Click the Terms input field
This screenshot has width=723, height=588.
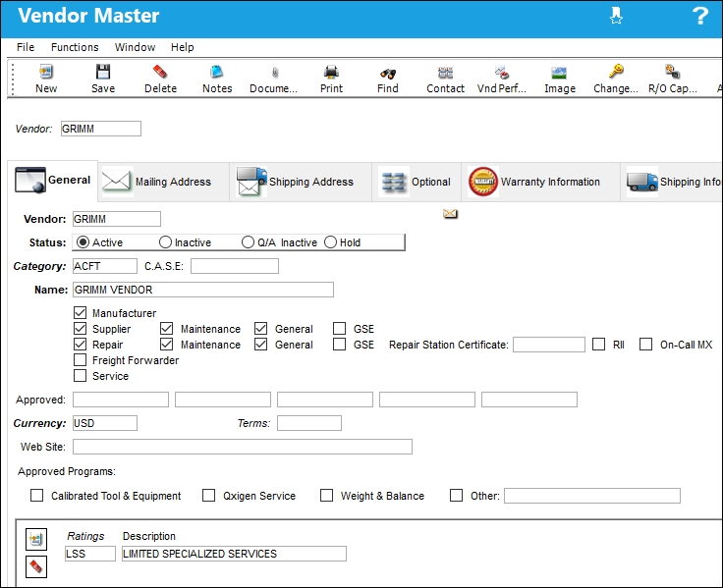(x=309, y=423)
